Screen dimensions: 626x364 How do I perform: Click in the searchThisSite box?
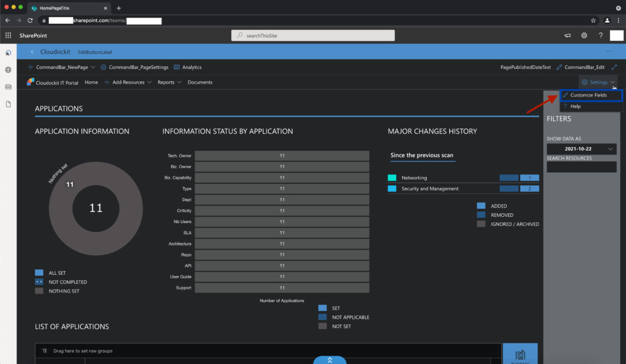(313, 35)
